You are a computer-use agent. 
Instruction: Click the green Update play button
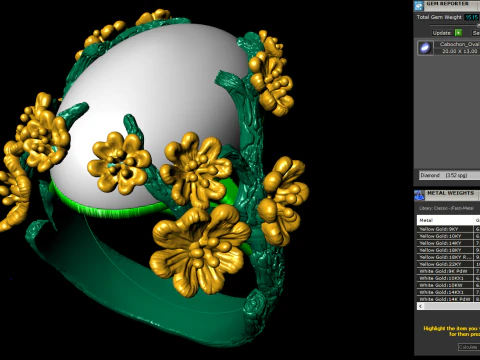click(x=458, y=33)
